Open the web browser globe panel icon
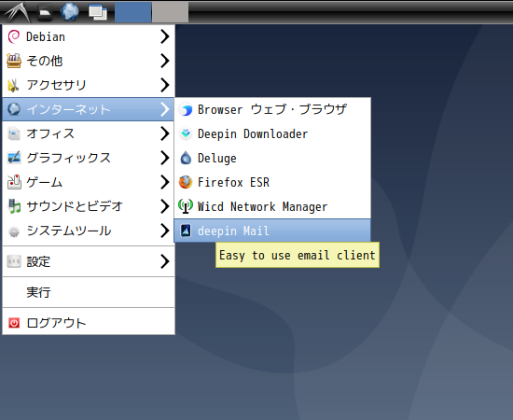 click(x=70, y=12)
